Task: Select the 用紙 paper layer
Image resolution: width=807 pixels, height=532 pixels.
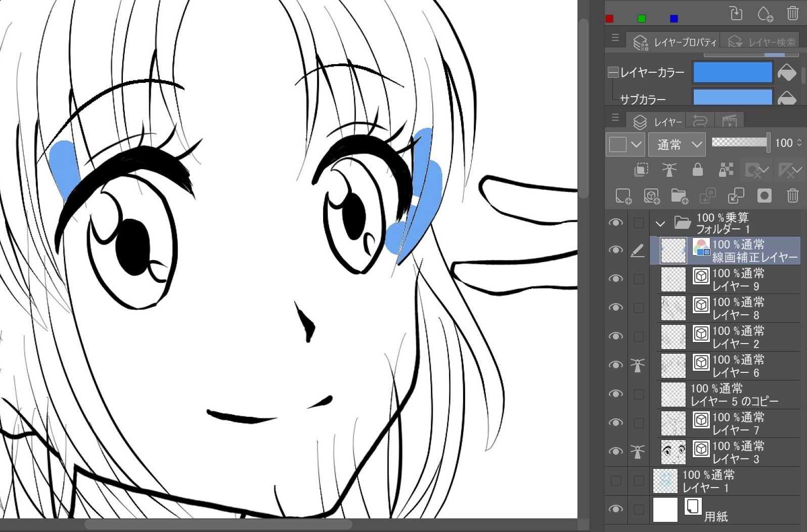Action: (725, 510)
